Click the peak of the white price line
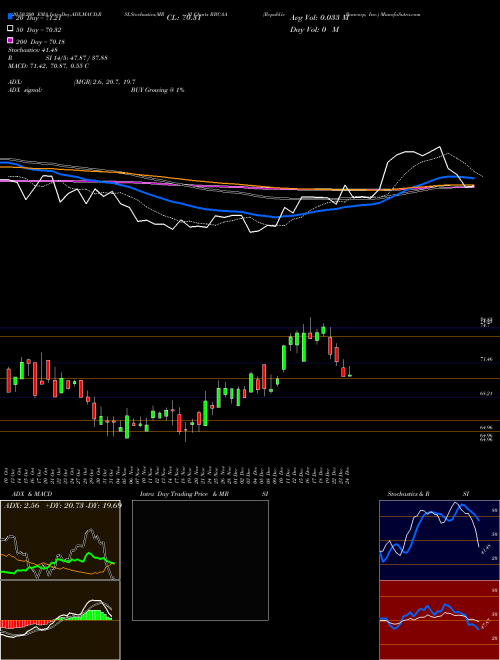The height and width of the screenshot is (660, 500). click(x=440, y=147)
